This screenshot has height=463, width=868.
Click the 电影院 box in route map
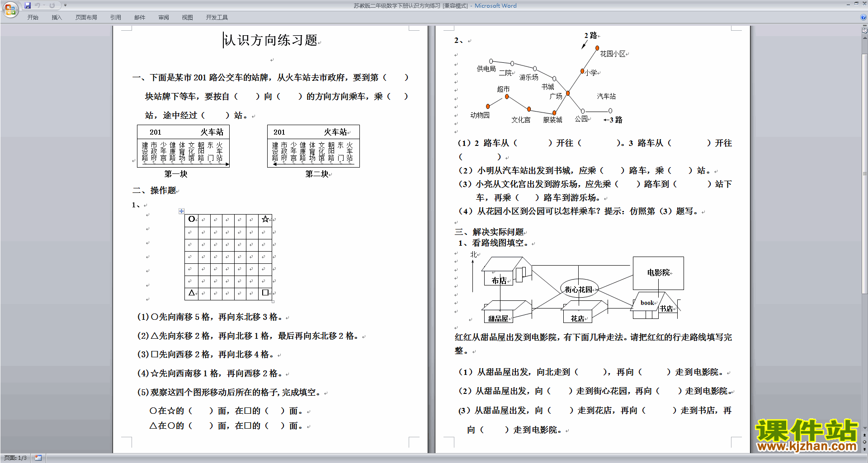(658, 273)
